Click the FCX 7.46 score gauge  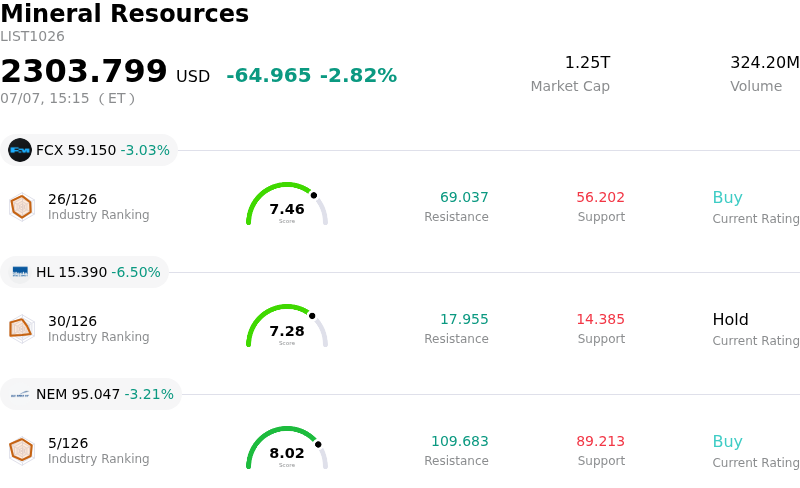point(287,204)
